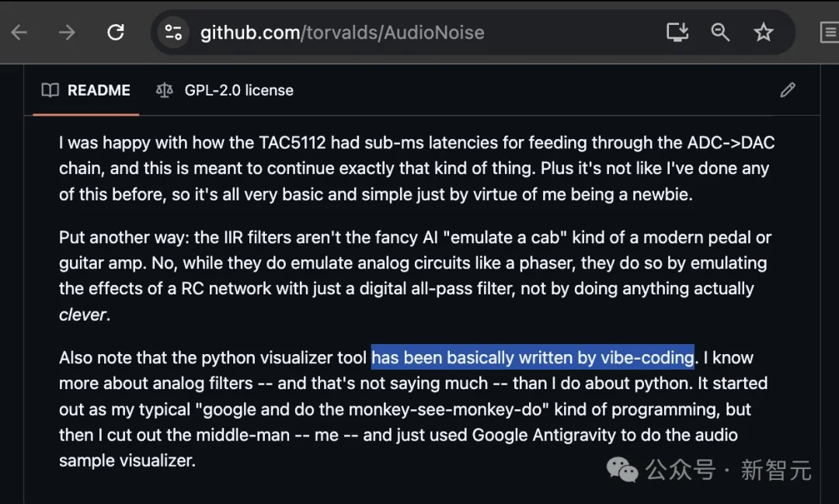The height and width of the screenshot is (504, 839).
Task: Click the balance scale license icon
Action: coord(164,90)
